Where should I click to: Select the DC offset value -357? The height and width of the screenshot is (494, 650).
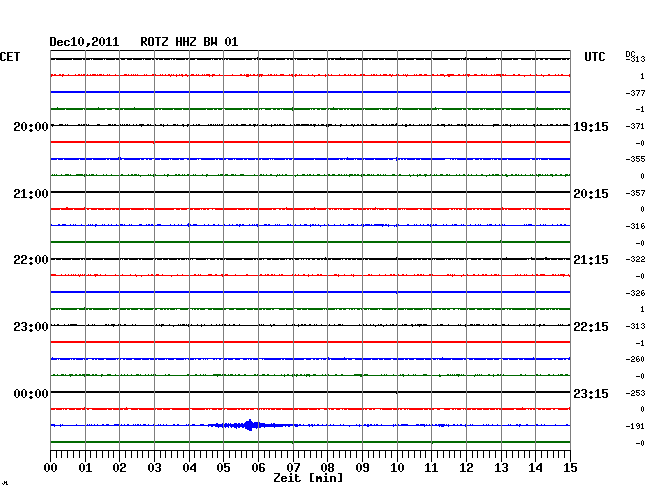click(635, 193)
